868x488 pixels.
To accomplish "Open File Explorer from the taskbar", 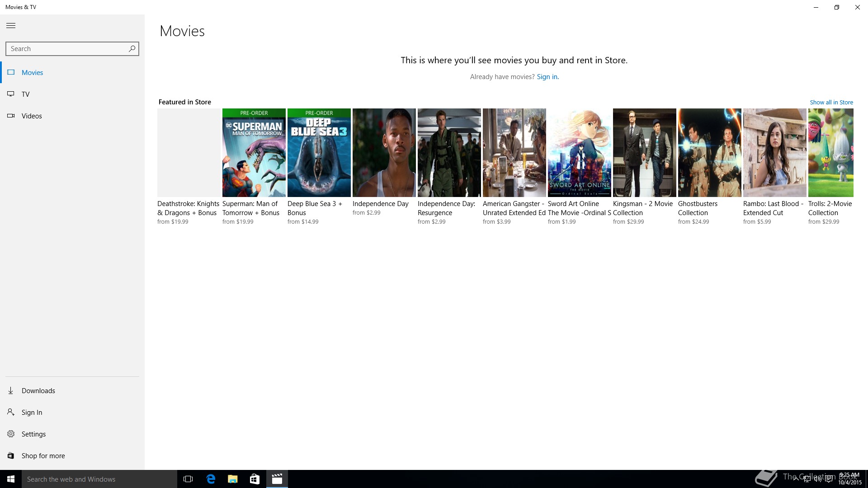I will tap(232, 479).
